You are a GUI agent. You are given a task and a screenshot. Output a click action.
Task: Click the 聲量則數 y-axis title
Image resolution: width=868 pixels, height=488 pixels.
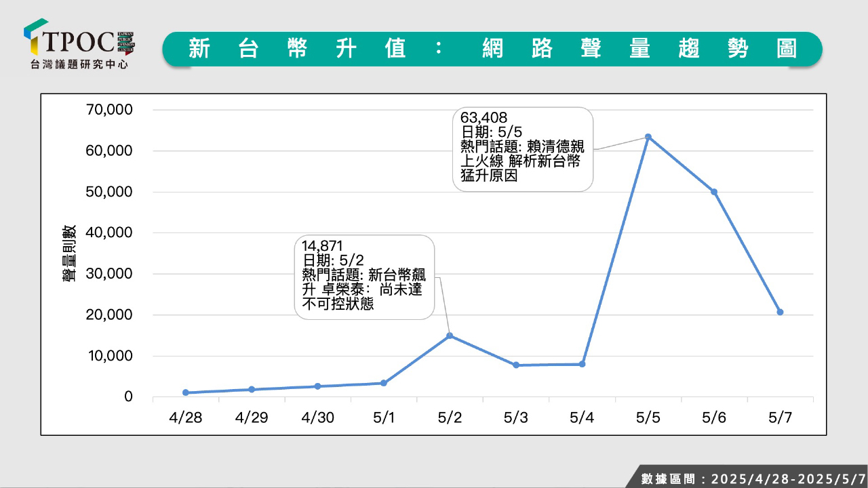point(71,253)
